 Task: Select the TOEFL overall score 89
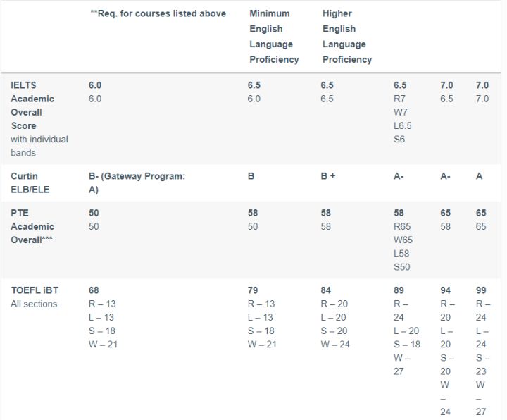[x=400, y=290]
